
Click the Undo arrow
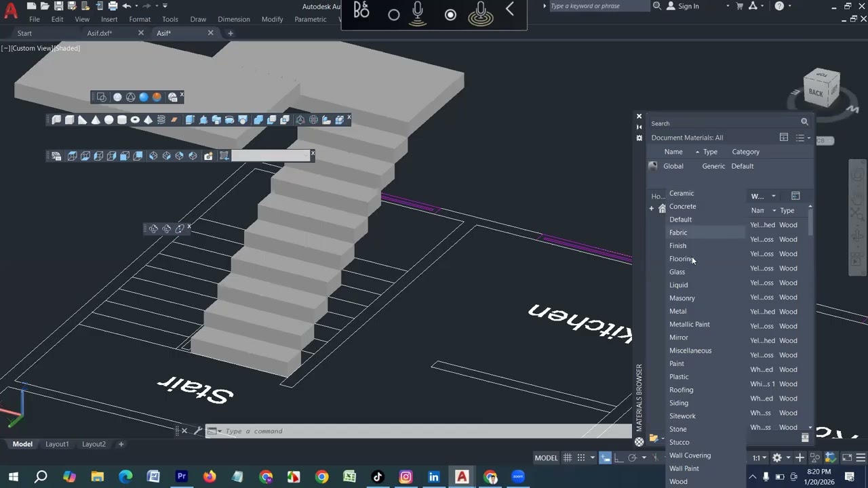tap(126, 6)
